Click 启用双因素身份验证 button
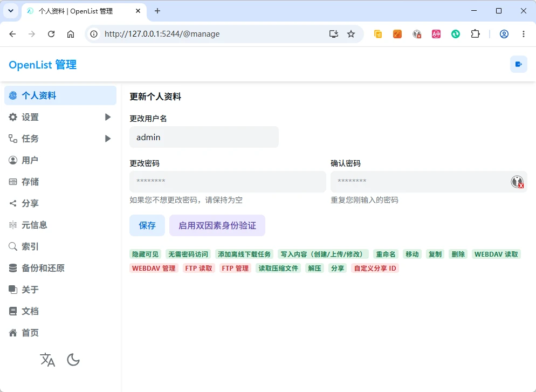Screen dimensions: 536x392 217,225
